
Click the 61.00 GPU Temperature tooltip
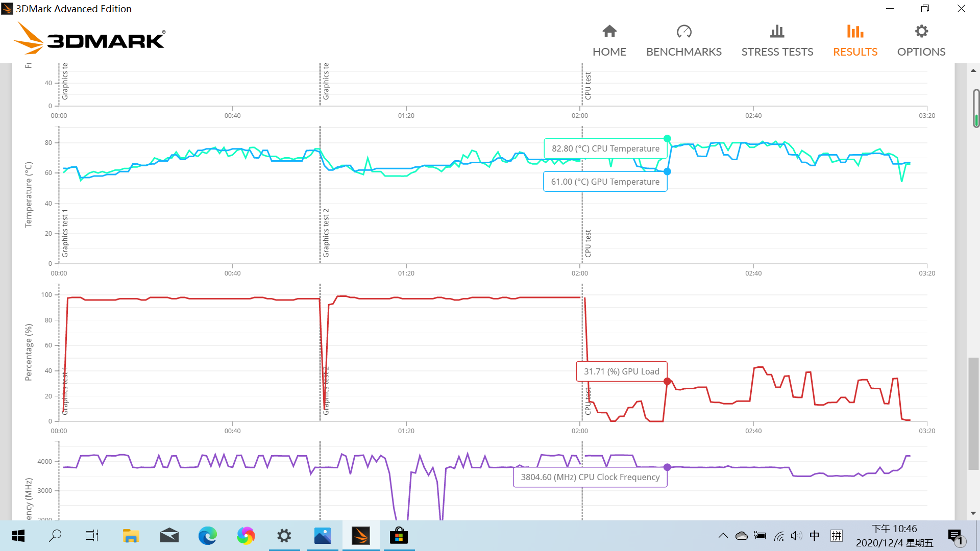pyautogui.click(x=605, y=182)
